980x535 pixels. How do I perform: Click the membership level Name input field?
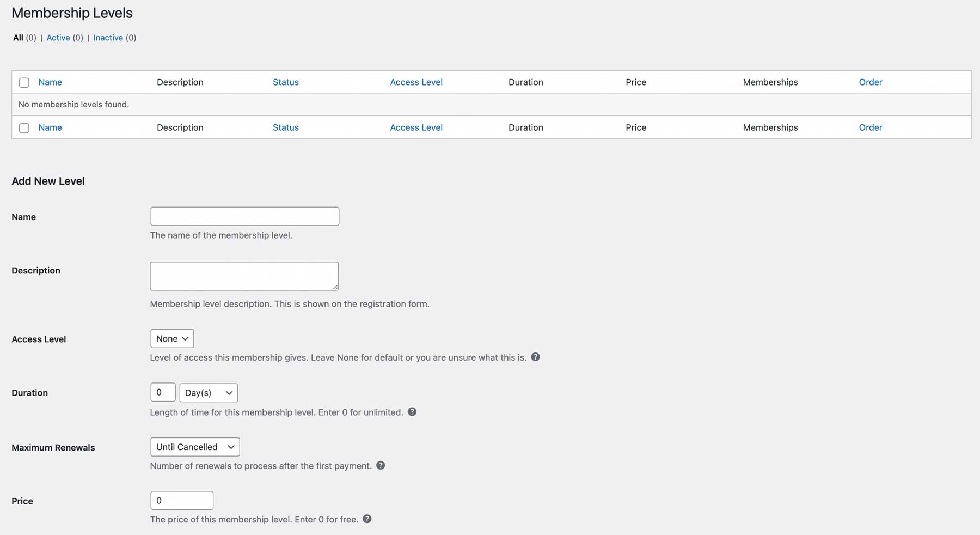pos(244,216)
